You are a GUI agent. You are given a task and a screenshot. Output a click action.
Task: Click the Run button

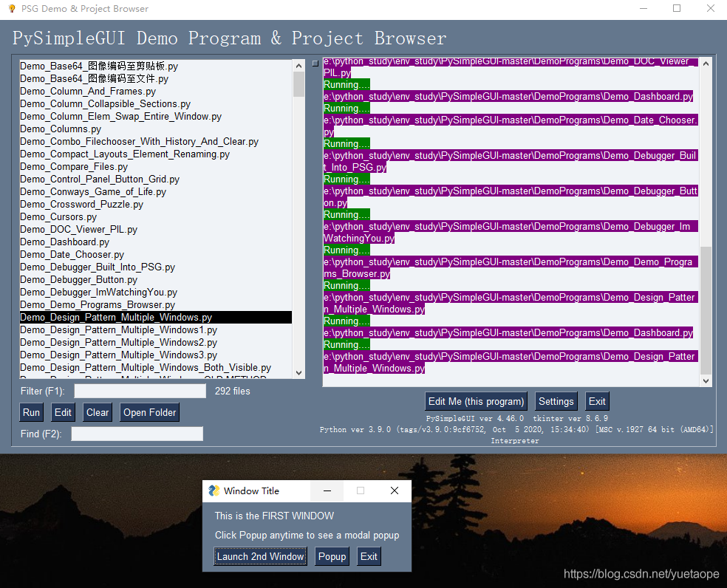pyautogui.click(x=32, y=412)
